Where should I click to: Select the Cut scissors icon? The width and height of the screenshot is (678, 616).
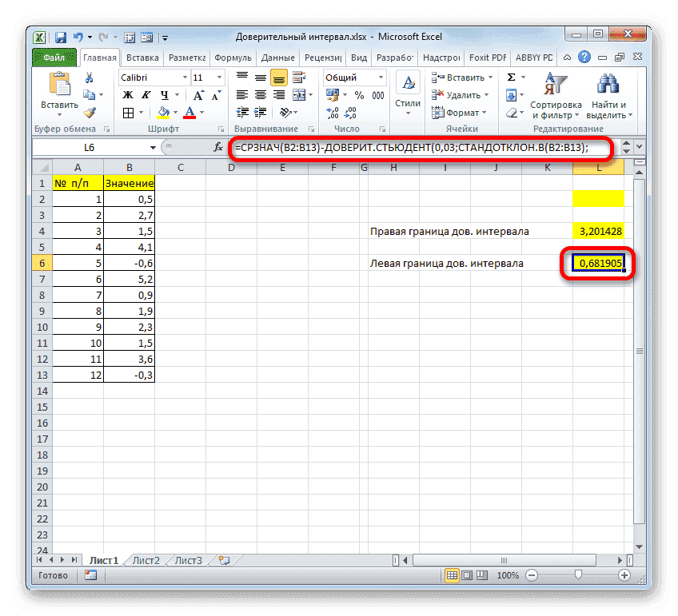[89, 77]
